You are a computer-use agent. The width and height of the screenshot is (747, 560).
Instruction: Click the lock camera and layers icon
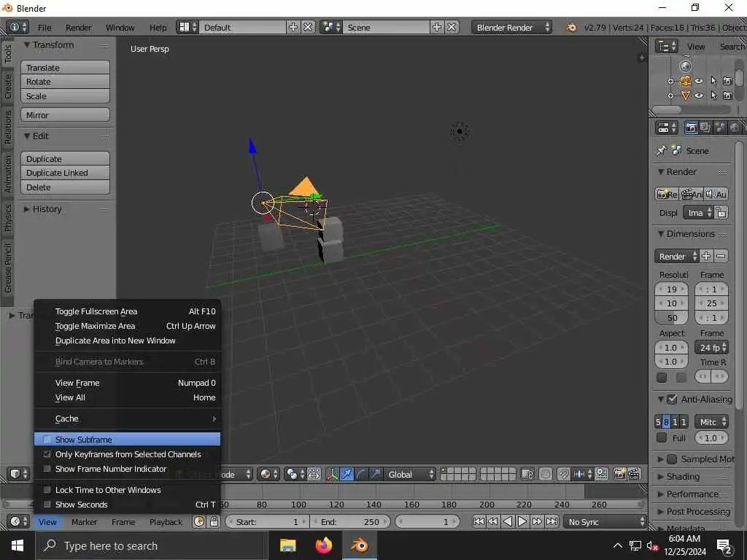[527, 474]
